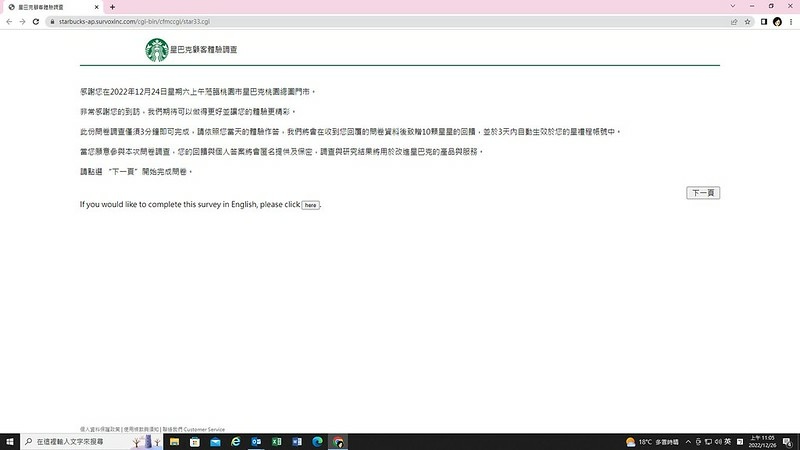Open Microsoft Store from taskbar
The width and height of the screenshot is (800, 450).
tap(195, 442)
